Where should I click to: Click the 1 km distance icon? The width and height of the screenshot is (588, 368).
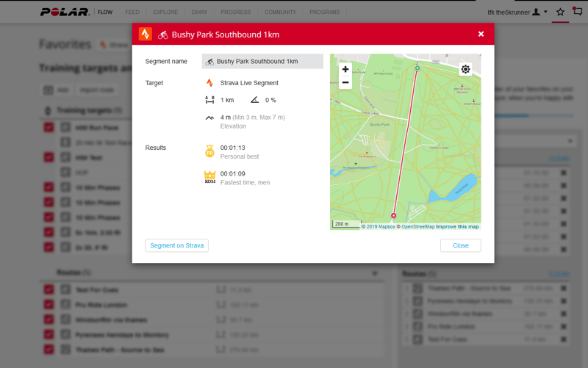tap(209, 100)
